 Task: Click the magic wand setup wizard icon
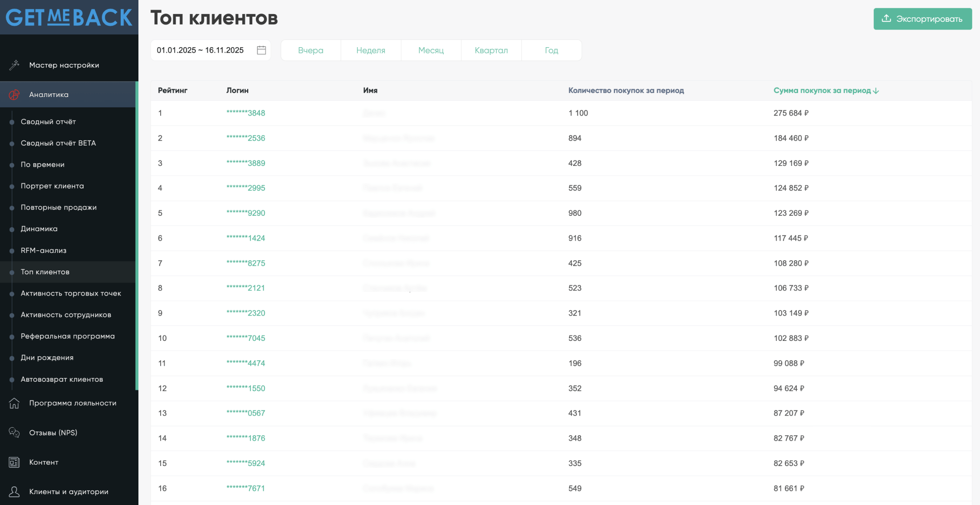click(14, 65)
